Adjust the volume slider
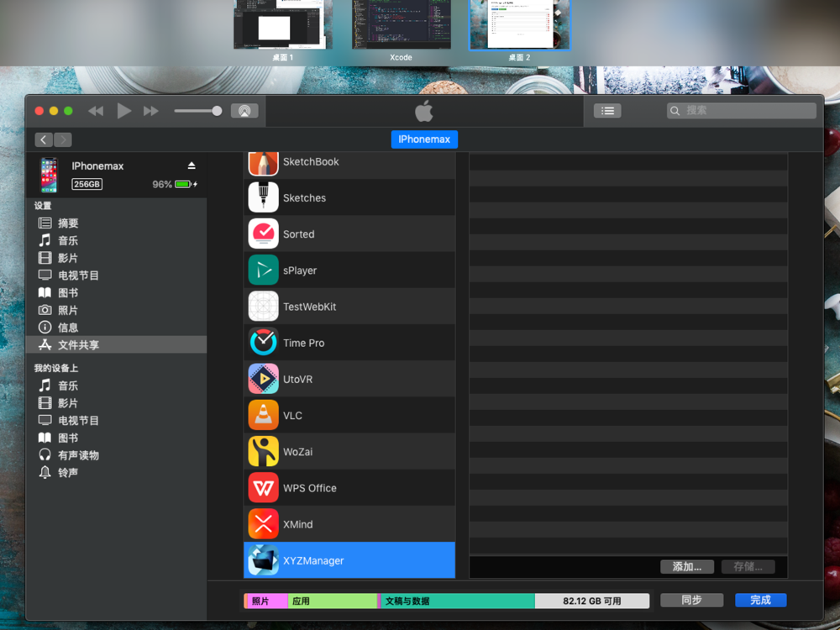Image resolution: width=840 pixels, height=630 pixels. [198, 111]
